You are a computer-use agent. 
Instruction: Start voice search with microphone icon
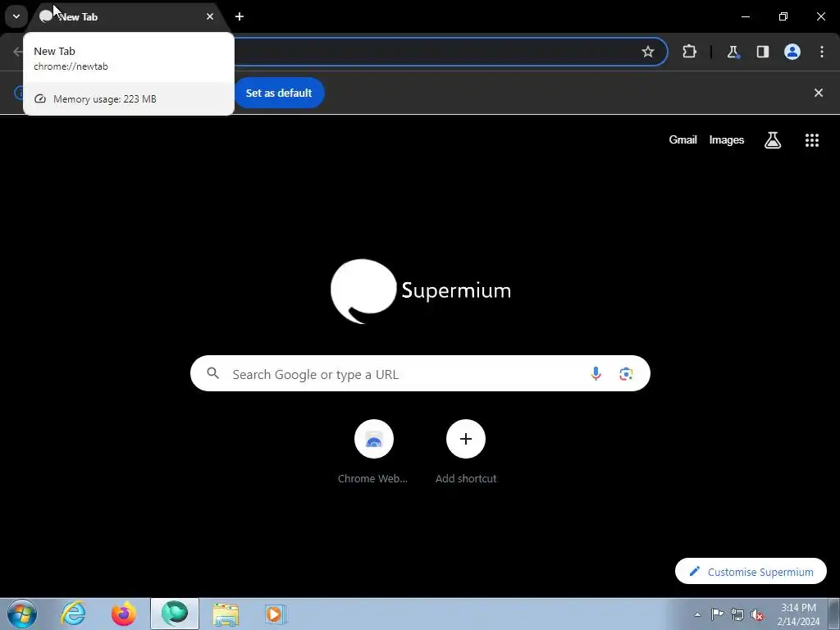click(x=596, y=373)
